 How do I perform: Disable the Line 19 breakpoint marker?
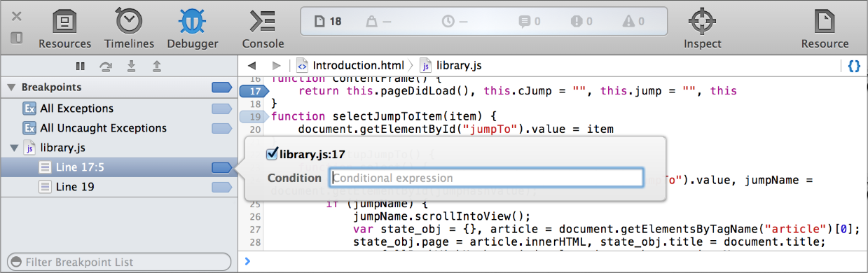pyautogui.click(x=221, y=187)
